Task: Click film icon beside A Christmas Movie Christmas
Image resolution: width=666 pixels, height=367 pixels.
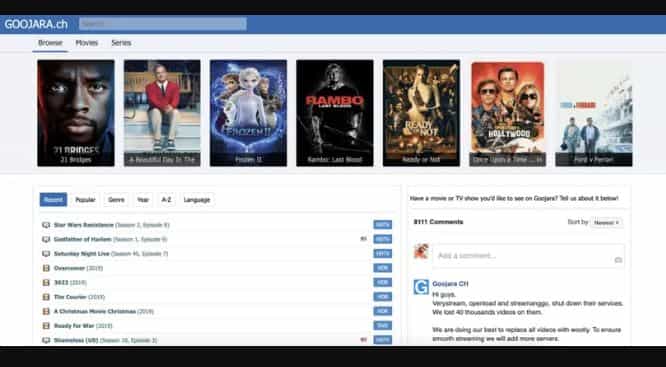Action: coord(46,311)
